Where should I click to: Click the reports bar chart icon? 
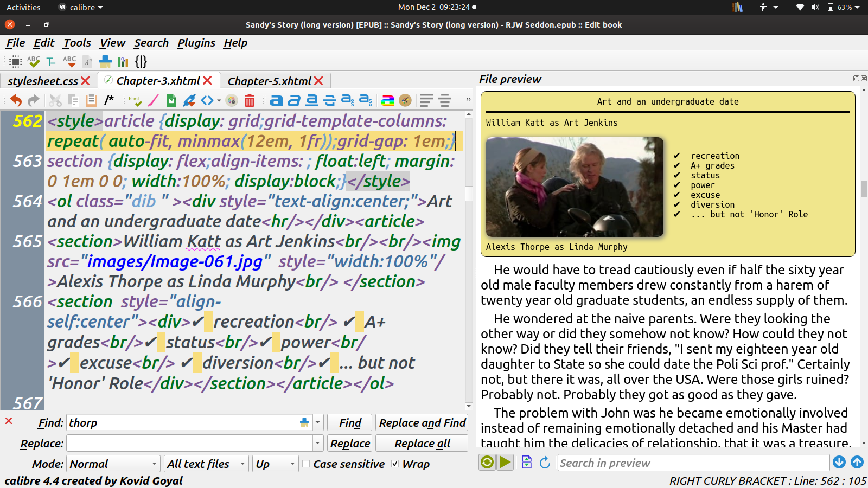point(123,61)
